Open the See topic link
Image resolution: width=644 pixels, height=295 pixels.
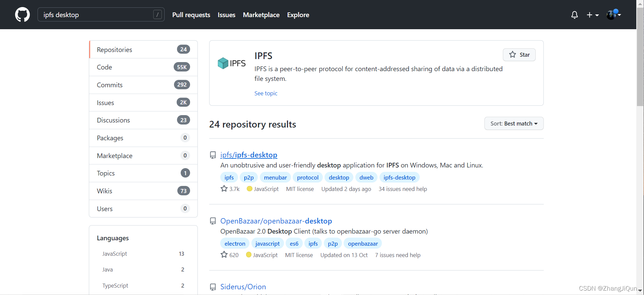266,93
